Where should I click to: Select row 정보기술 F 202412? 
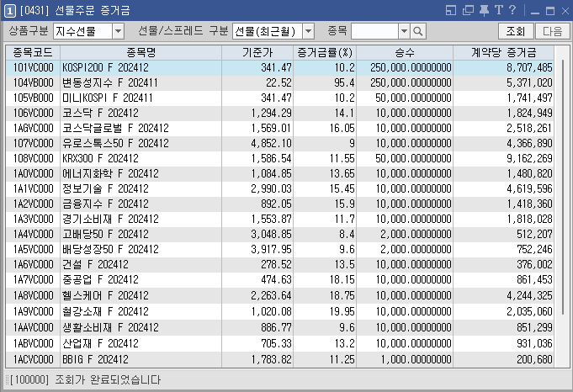(280, 189)
